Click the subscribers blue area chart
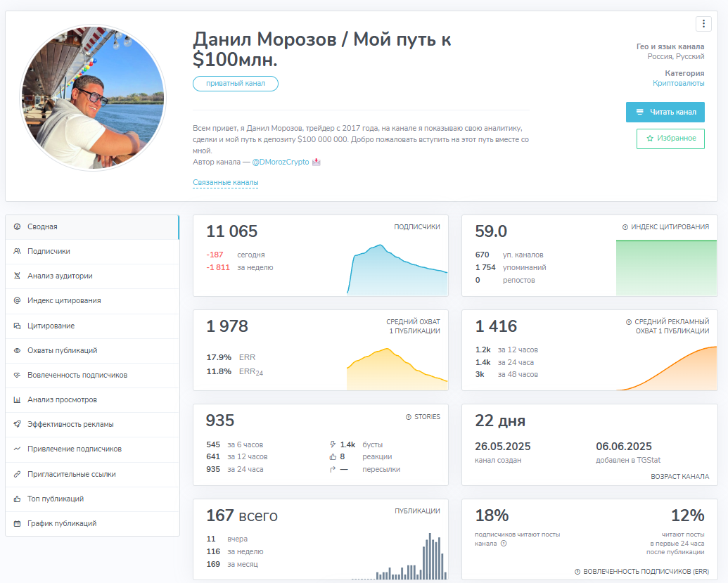 [397, 269]
